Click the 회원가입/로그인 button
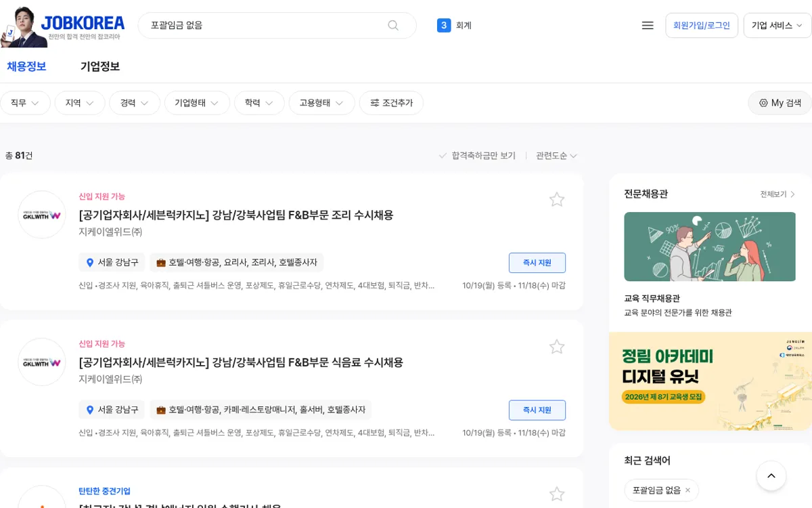812x508 pixels. (702, 25)
